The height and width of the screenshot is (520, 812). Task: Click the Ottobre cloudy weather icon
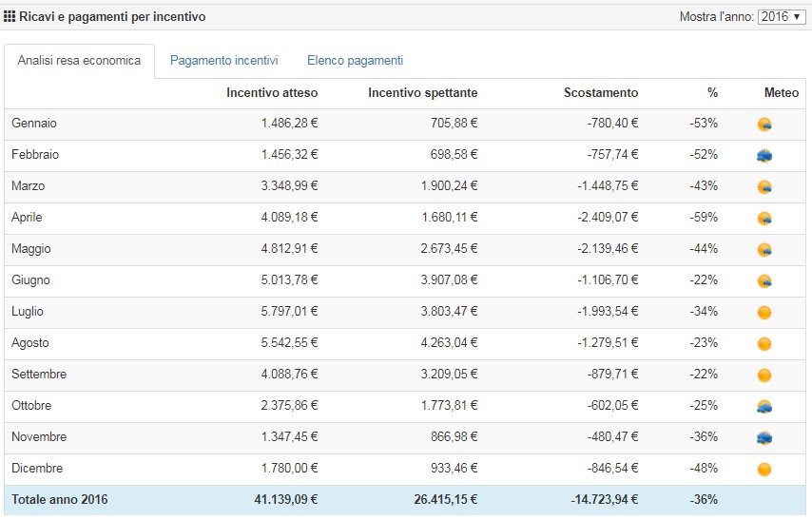(764, 406)
